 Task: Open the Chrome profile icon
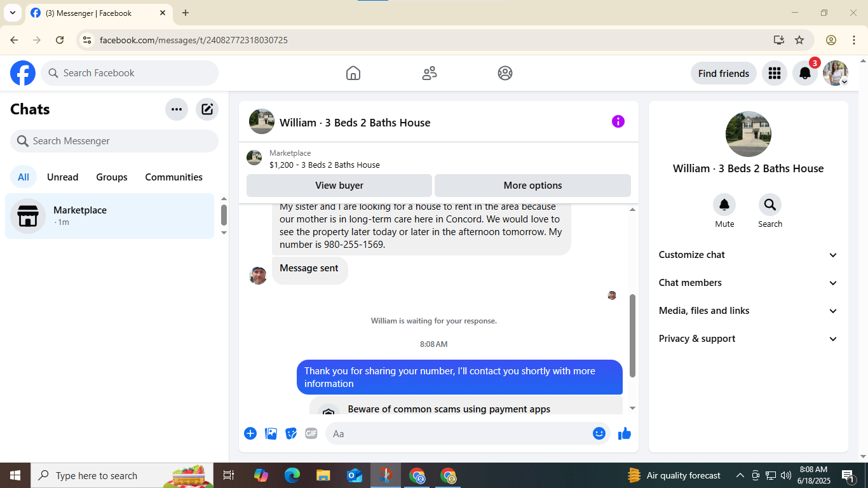[831, 40]
